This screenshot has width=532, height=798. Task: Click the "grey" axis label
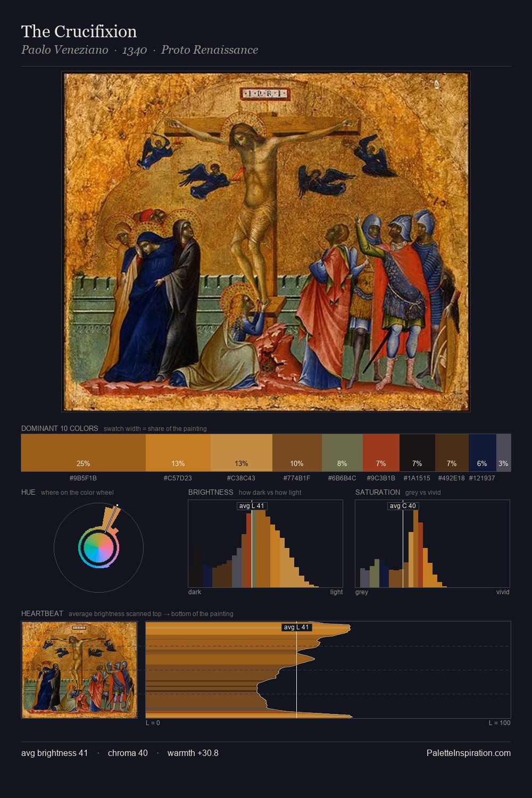[x=362, y=592]
